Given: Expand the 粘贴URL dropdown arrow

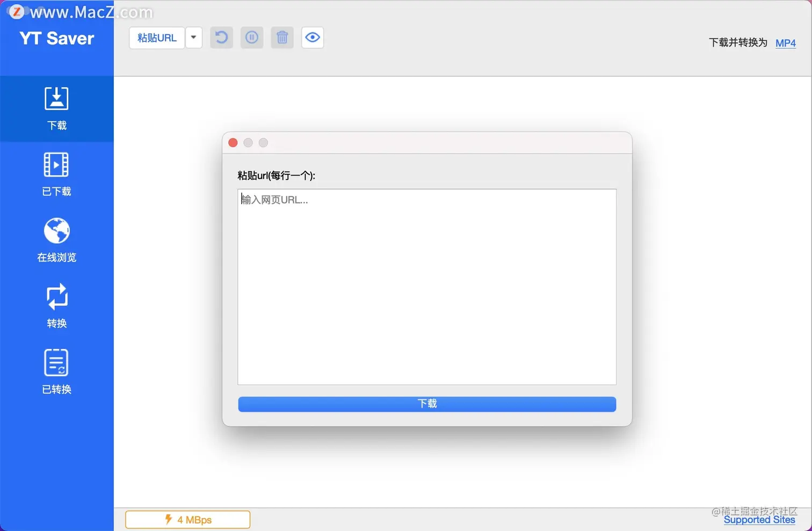Looking at the screenshot, I should (x=194, y=38).
